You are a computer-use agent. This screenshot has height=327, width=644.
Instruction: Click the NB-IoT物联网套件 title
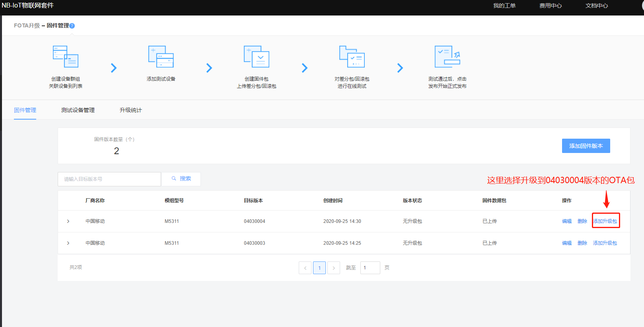pos(27,6)
